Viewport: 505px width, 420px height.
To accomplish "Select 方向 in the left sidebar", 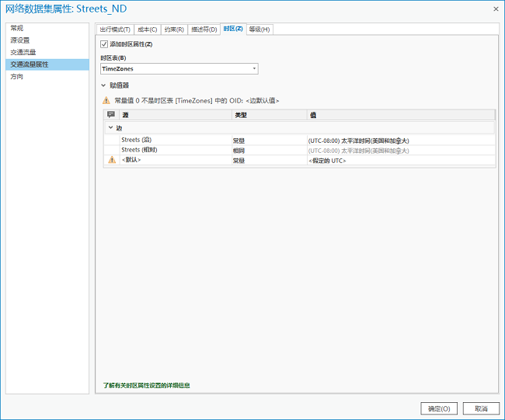I will coord(17,77).
